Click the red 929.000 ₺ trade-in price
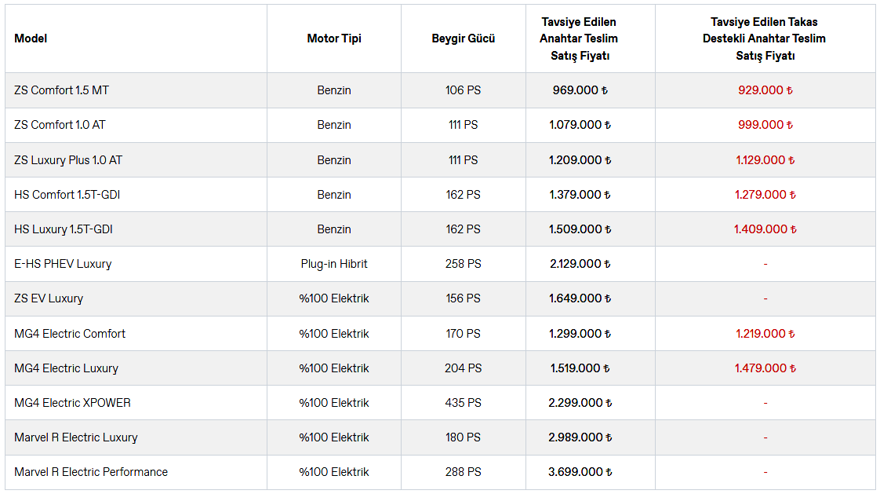 (x=765, y=90)
